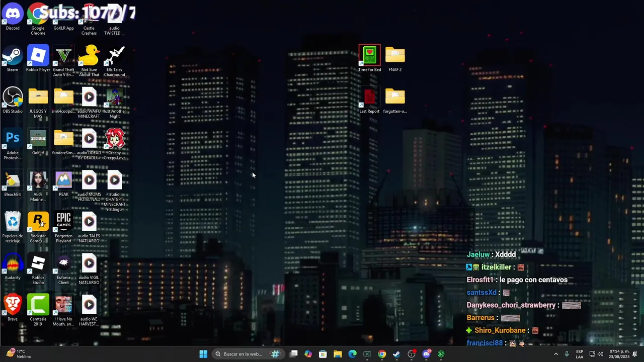Open Microsoft Edge from the taskbar
644x362 pixels.
coord(353,354)
